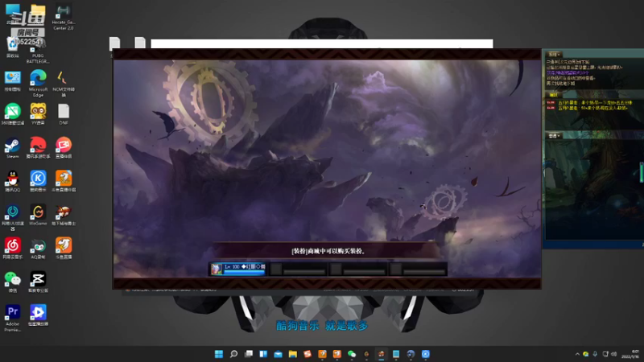Launch Tencent QQ penguin desktop icon
The width and height of the screenshot is (644, 362).
13,182
